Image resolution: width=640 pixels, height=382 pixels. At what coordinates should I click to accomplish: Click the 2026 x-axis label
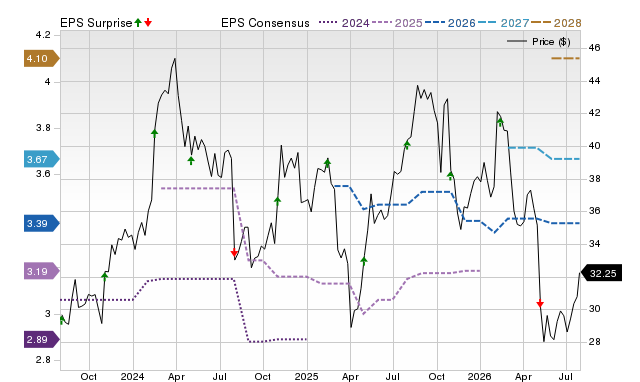coord(480,376)
